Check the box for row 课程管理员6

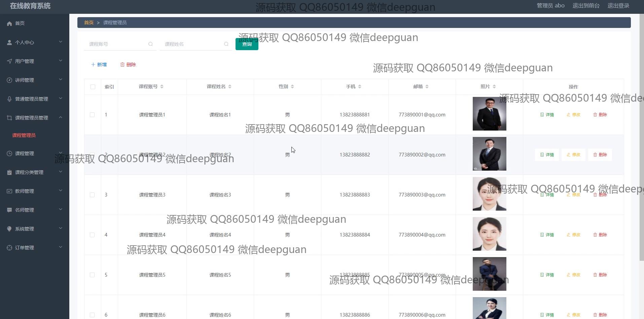coord(92,315)
